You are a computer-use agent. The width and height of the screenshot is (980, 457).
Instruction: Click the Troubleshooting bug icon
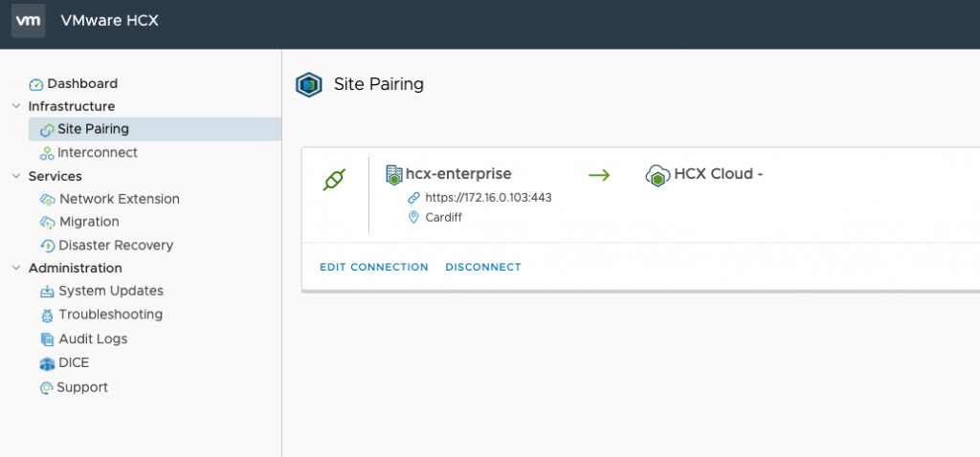(48, 316)
